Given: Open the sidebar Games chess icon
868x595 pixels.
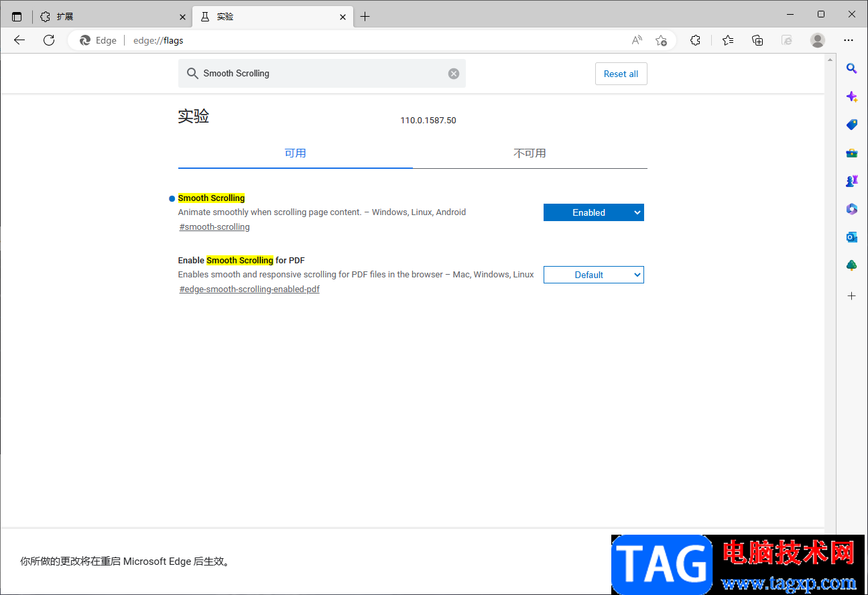Looking at the screenshot, I should [x=852, y=181].
